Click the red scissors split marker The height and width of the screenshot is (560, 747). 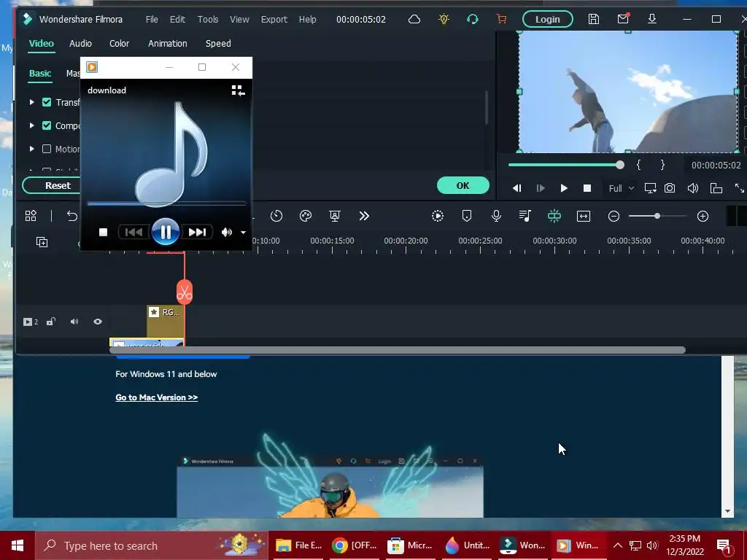tap(185, 292)
